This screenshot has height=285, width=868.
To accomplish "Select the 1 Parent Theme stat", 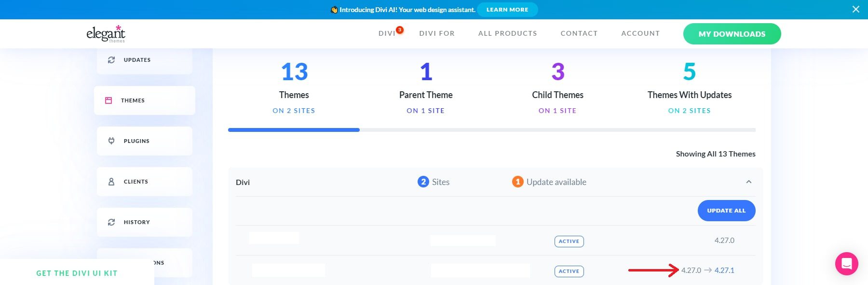I will tap(426, 87).
